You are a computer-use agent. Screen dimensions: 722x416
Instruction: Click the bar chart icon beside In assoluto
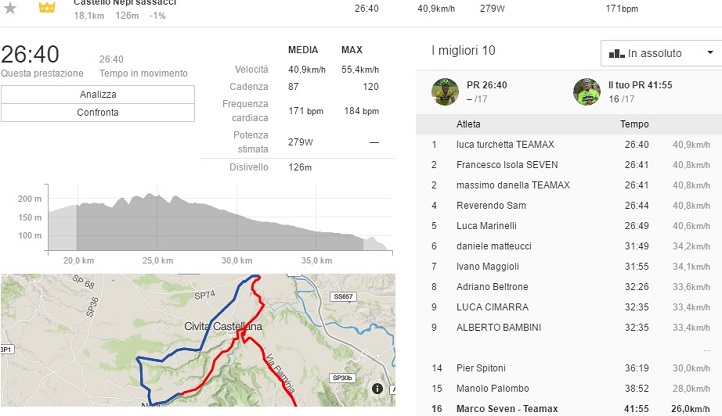[614, 52]
